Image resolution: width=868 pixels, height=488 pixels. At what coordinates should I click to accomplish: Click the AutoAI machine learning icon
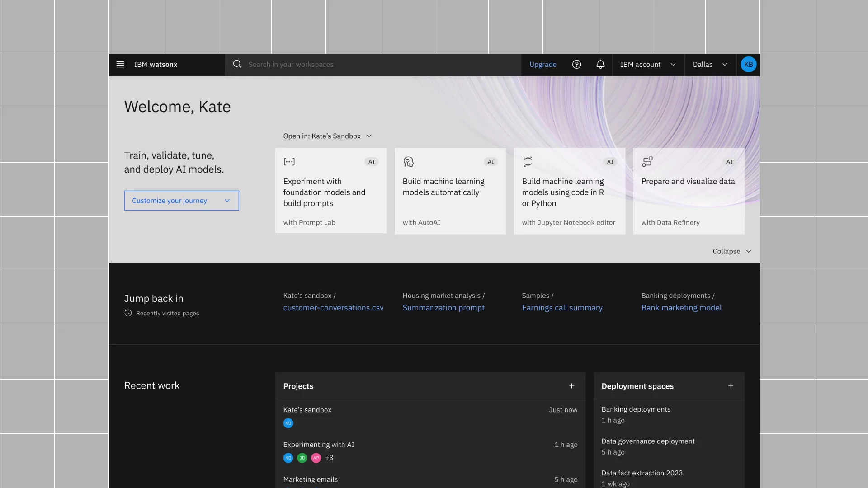tap(408, 161)
